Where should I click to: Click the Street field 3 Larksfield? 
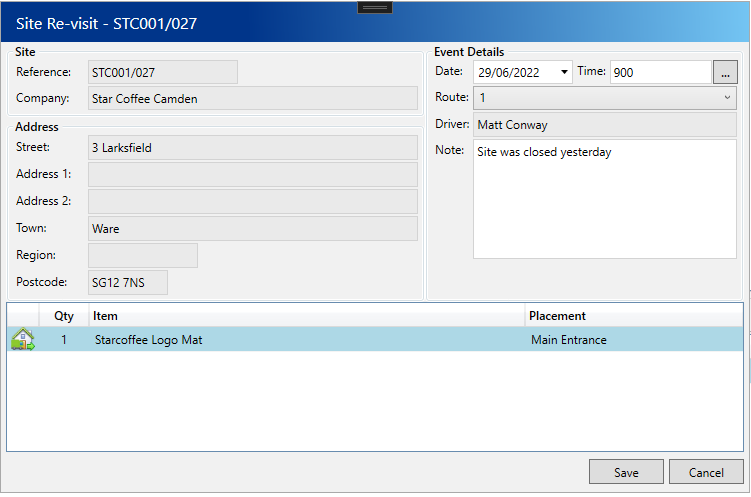(252, 148)
